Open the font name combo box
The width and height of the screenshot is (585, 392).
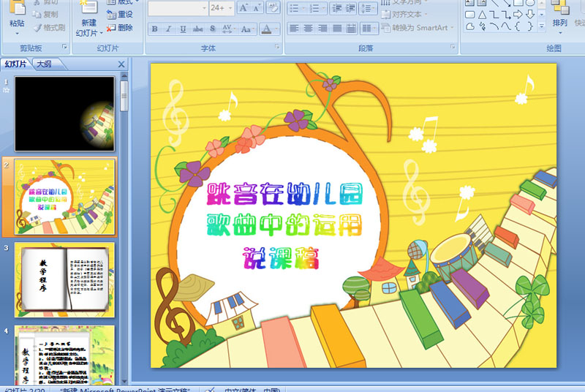click(x=178, y=8)
